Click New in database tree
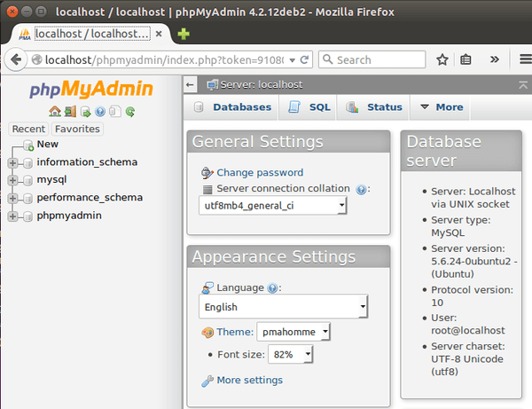The image size is (532, 409). pos(48,145)
